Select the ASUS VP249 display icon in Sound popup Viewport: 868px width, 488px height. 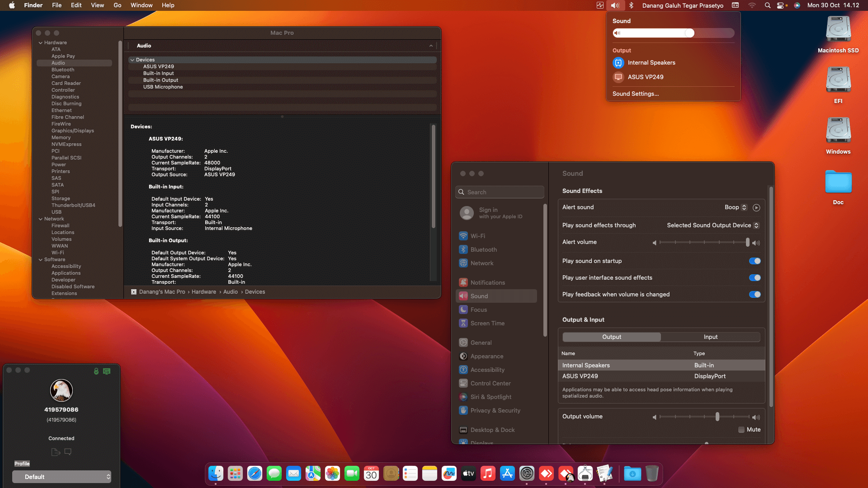click(x=618, y=77)
